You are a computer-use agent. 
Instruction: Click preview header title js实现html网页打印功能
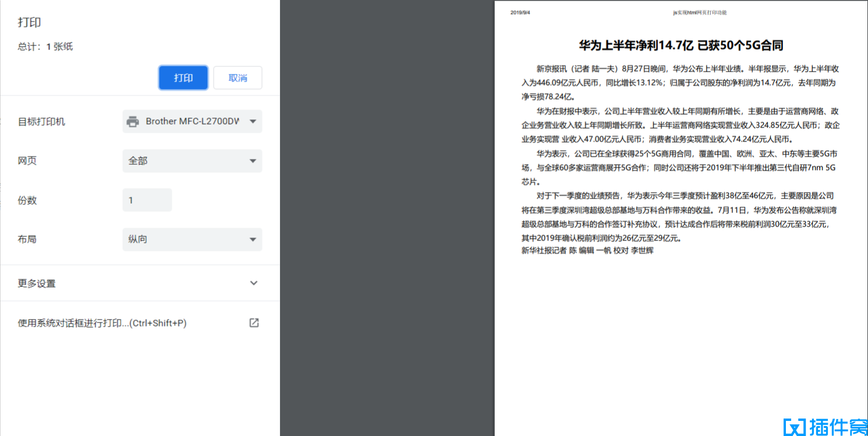point(700,12)
